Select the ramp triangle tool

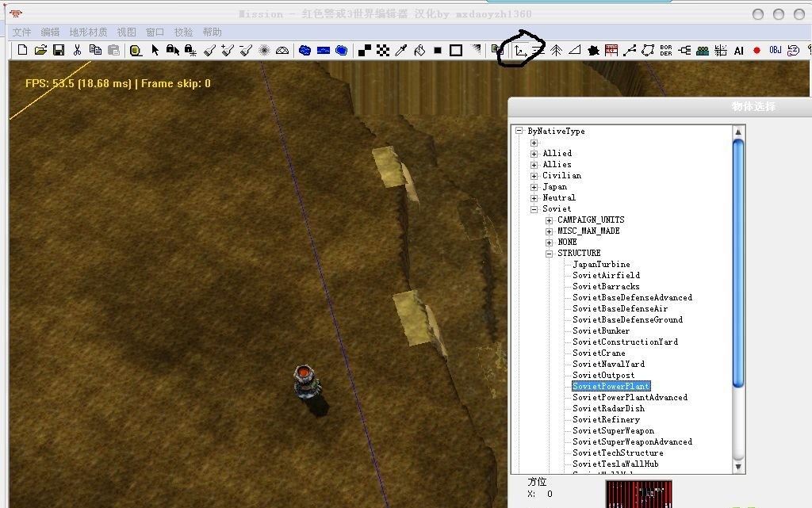coord(574,50)
